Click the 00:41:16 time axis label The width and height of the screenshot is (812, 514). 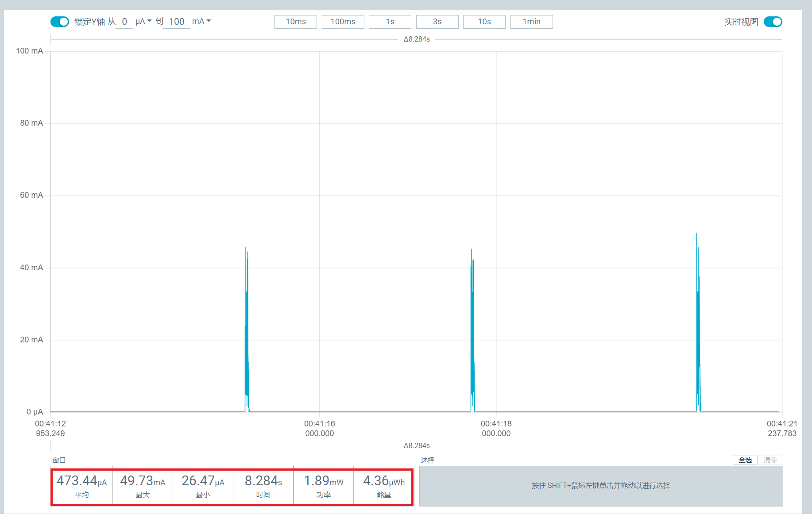(x=320, y=429)
